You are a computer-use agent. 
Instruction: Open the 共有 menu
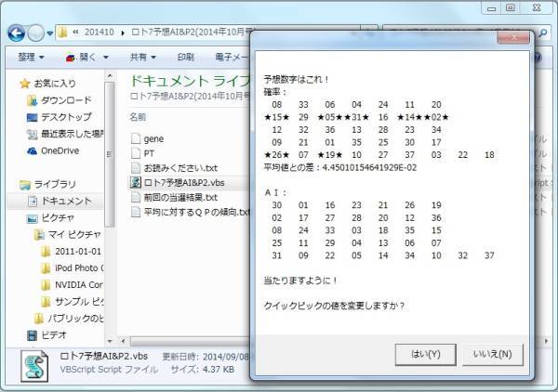[x=143, y=57]
